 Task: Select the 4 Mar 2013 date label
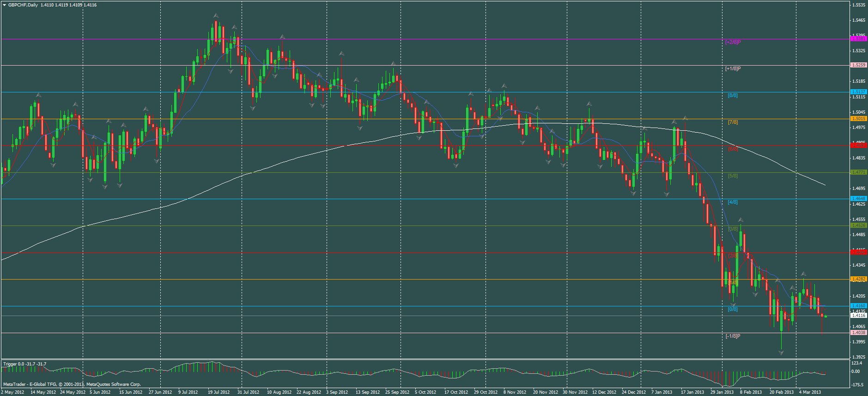(x=810, y=392)
